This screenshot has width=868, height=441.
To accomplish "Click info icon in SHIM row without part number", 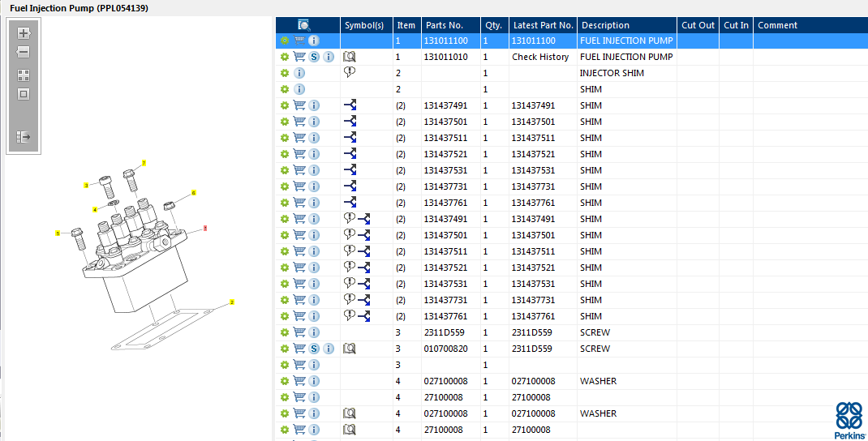I will click(299, 89).
